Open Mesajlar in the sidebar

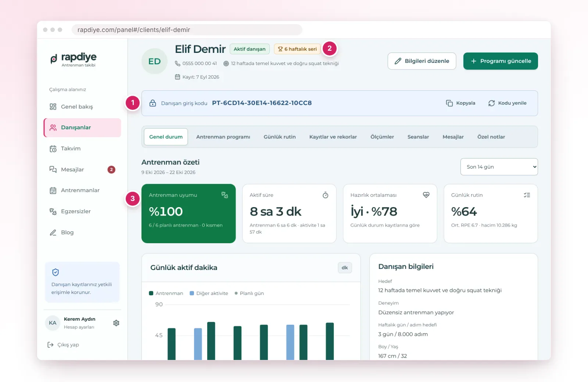point(82,169)
